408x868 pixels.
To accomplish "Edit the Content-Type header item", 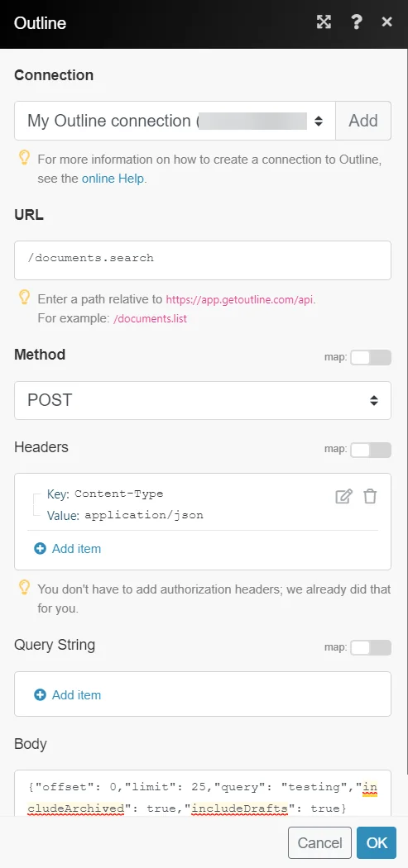I will click(x=343, y=497).
